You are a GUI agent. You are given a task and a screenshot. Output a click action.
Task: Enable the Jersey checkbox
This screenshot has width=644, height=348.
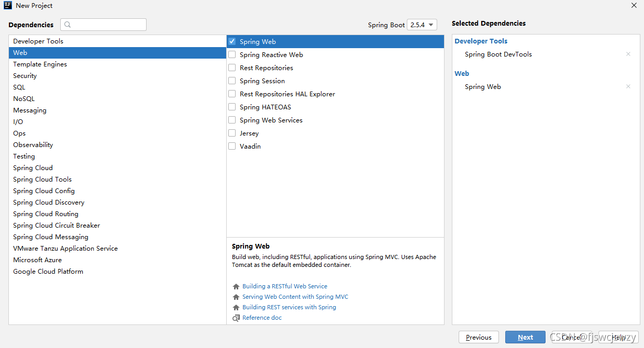pyautogui.click(x=232, y=133)
